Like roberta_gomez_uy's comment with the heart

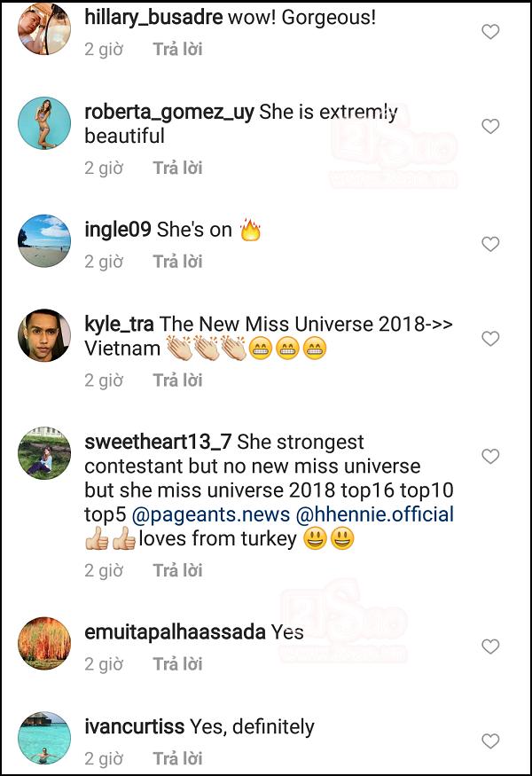(x=490, y=126)
